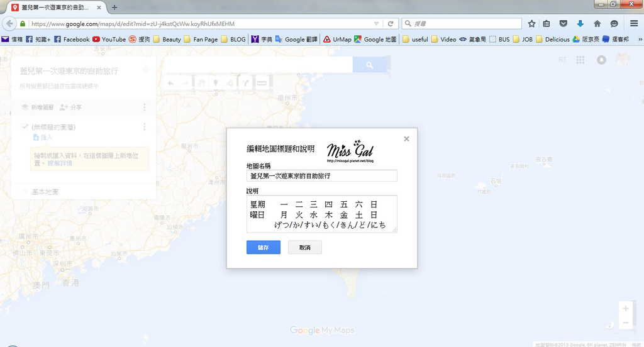This screenshot has height=347, width=644.
Task: Click the 匯入 import link
Action: 43,137
